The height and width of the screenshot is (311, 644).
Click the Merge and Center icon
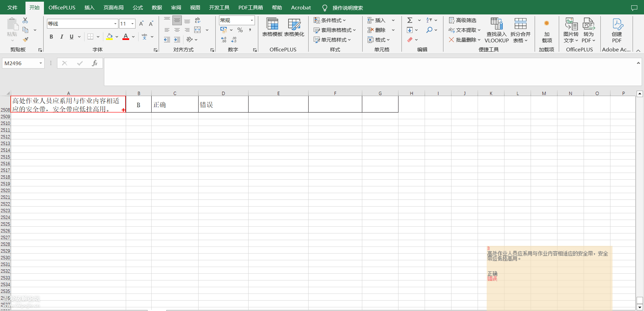(x=198, y=30)
